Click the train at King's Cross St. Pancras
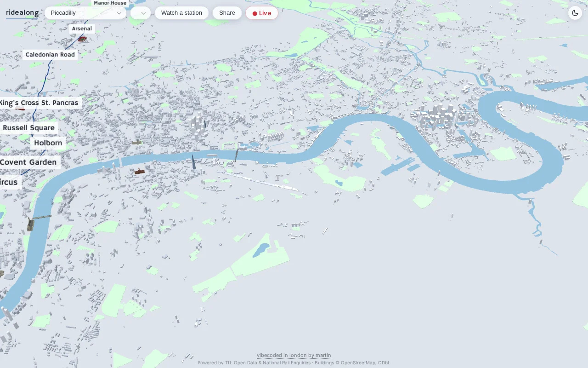Viewport: 588px width, 368px height. point(20,109)
